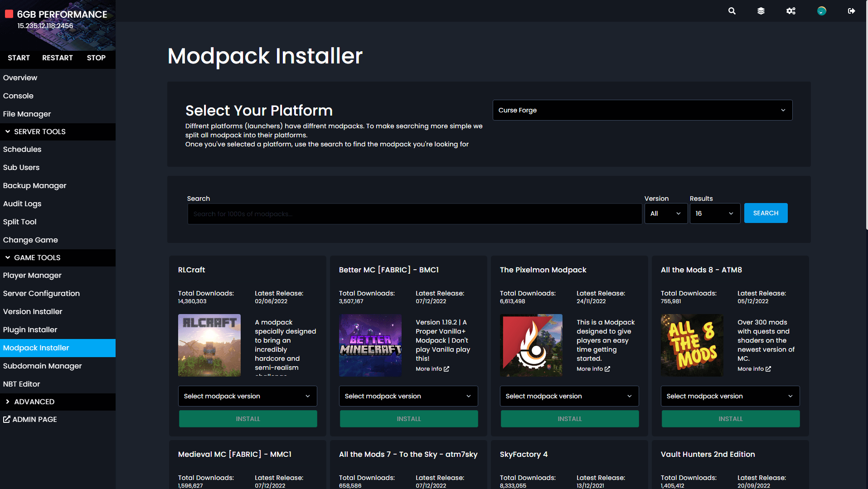The width and height of the screenshot is (868, 489).
Task: Open Pixelmon Modpack version dropdown
Action: tap(569, 396)
